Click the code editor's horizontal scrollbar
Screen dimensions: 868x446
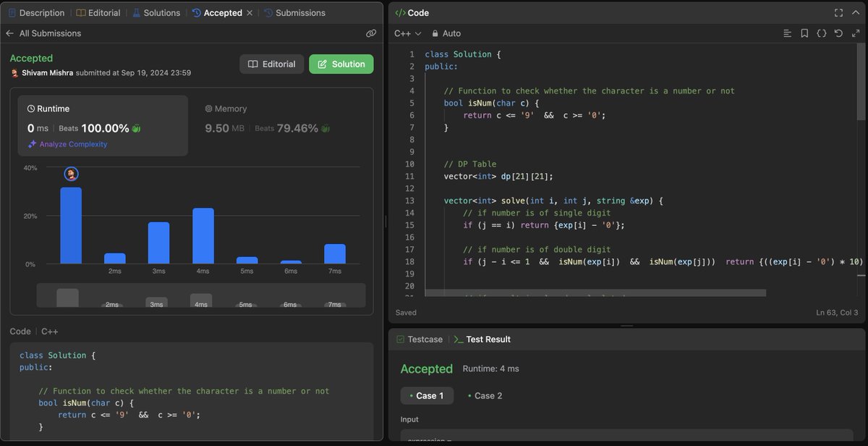595,293
